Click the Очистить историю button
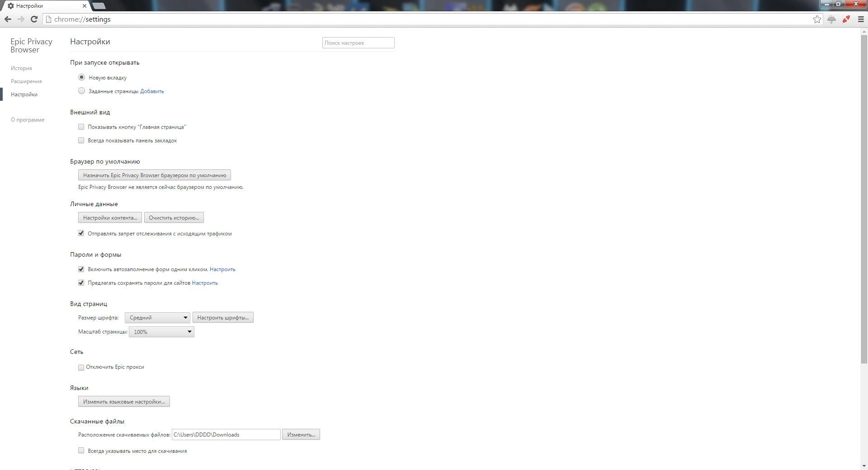Image resolution: width=868 pixels, height=470 pixels. click(174, 217)
